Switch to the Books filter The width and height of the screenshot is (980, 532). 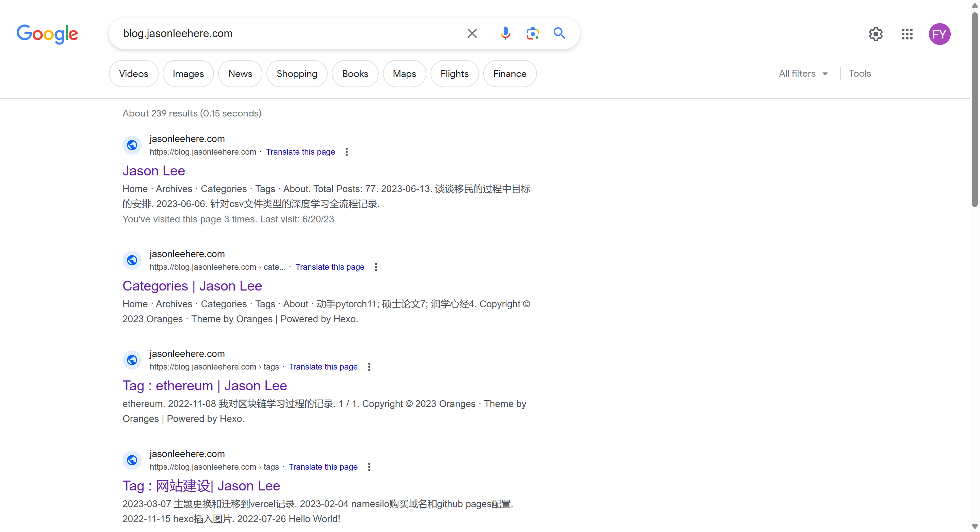(x=355, y=74)
